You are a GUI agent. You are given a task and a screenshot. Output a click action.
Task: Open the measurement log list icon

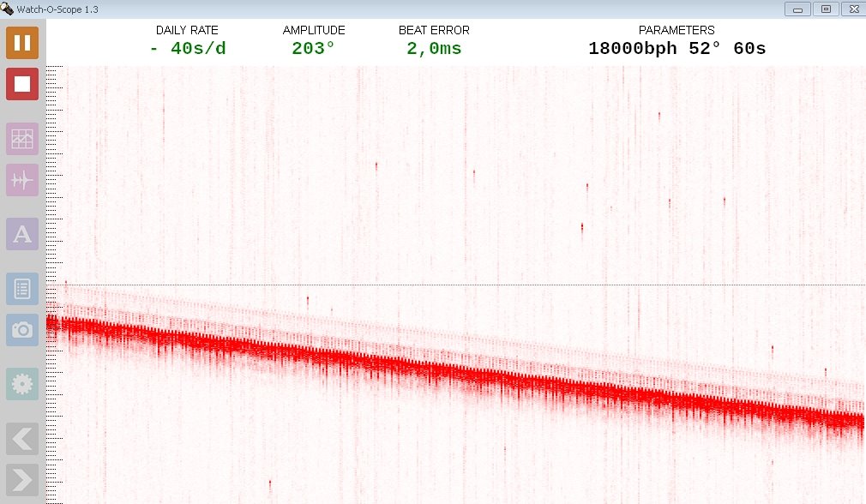pyautogui.click(x=22, y=289)
